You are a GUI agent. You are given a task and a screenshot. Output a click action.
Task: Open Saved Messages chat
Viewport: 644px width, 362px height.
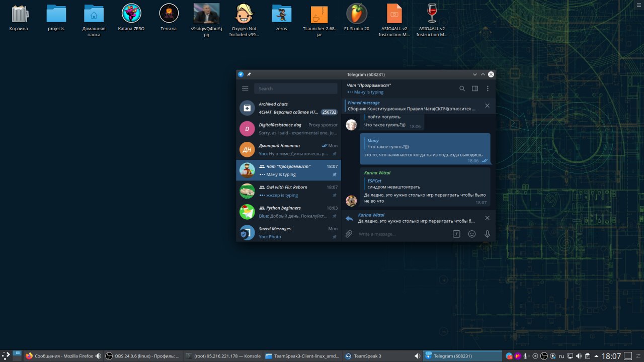click(288, 232)
